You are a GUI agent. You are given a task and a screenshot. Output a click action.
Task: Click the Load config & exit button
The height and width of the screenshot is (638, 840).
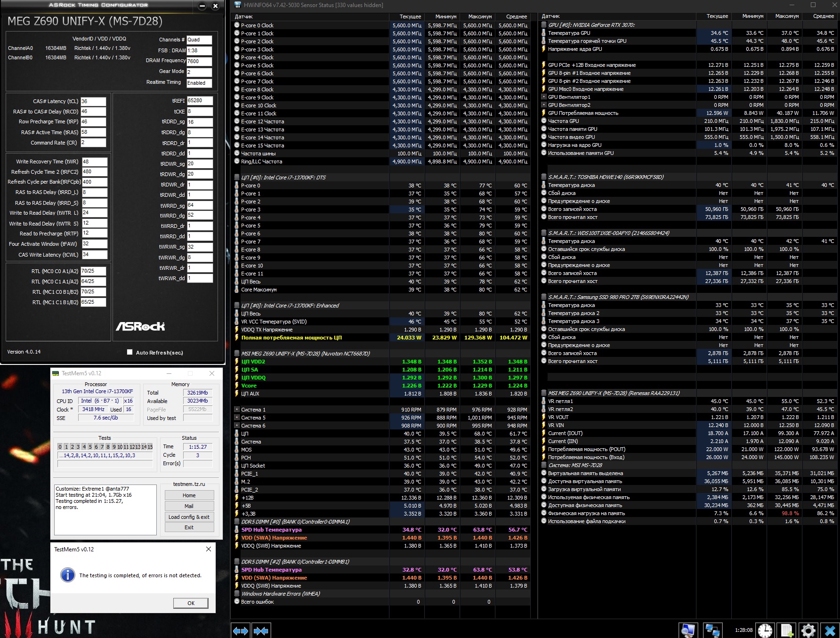[189, 517]
